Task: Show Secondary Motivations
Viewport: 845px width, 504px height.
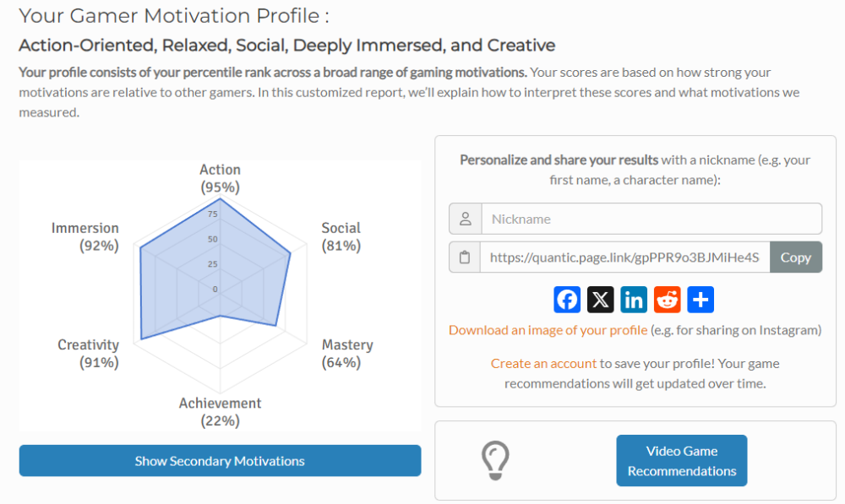Action: coord(220,461)
